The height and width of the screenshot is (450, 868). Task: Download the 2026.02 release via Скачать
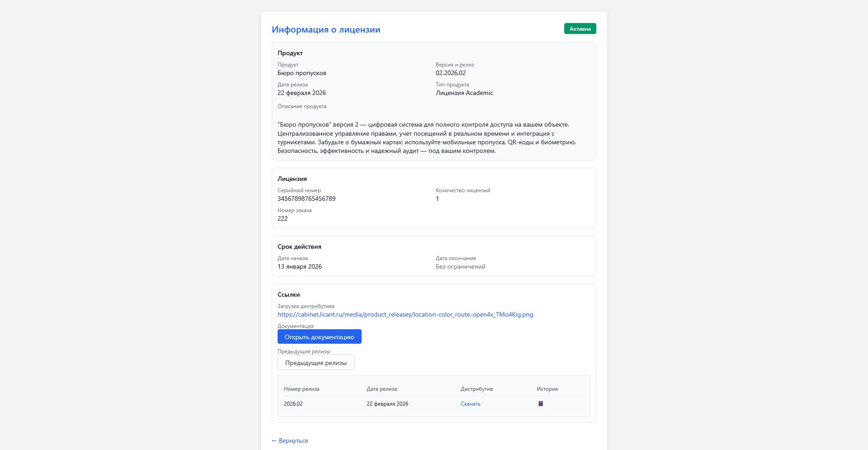[x=470, y=404]
